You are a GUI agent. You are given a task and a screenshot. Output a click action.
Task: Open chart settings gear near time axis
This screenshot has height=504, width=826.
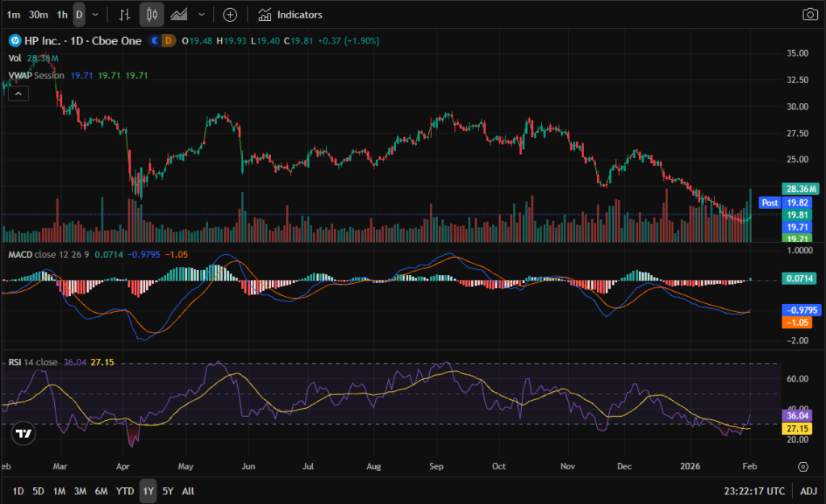tap(803, 466)
